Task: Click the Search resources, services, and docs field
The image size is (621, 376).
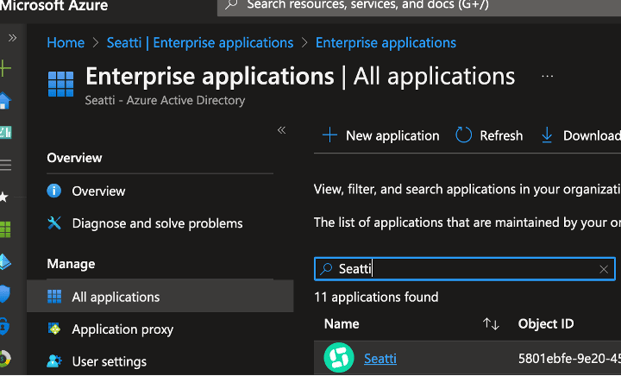Action: pos(419,6)
